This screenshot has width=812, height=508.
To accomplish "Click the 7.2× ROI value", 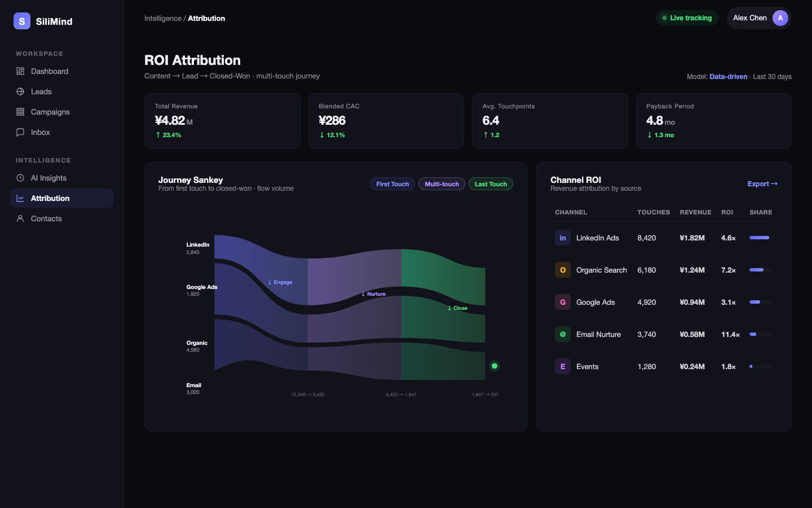I will [729, 270].
